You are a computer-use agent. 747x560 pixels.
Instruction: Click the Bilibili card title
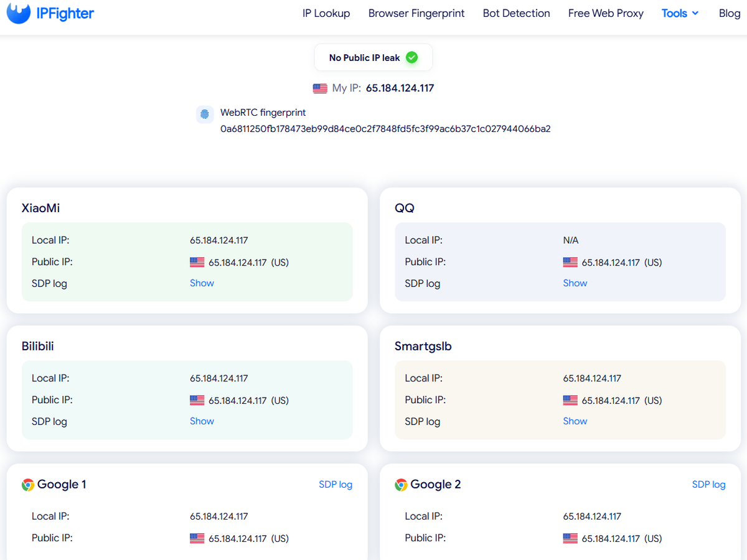37,347
